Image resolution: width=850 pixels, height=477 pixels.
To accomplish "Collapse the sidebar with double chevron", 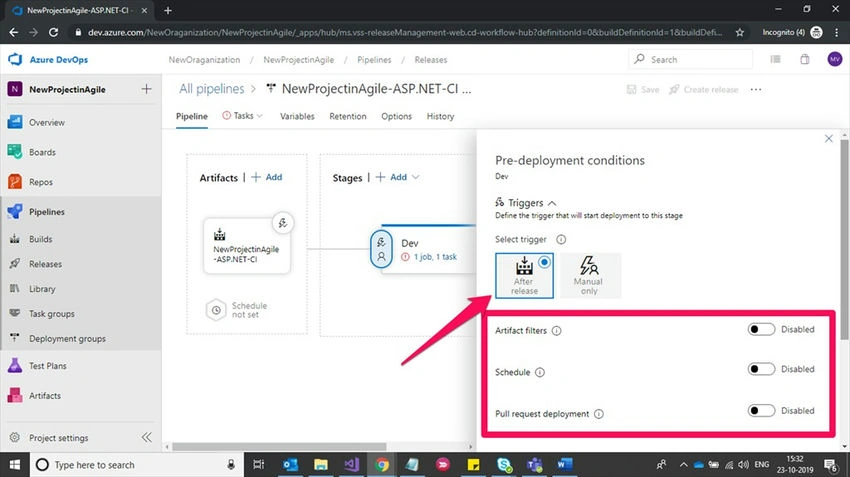I will pos(146,437).
